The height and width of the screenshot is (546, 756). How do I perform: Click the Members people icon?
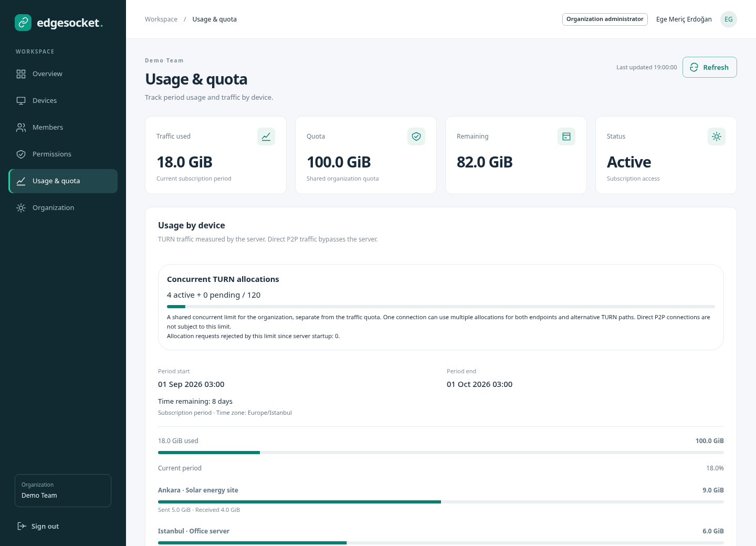click(x=21, y=128)
